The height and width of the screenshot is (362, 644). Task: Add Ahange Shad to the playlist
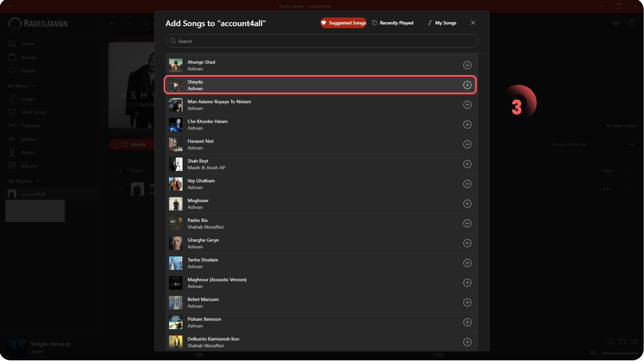(x=467, y=65)
